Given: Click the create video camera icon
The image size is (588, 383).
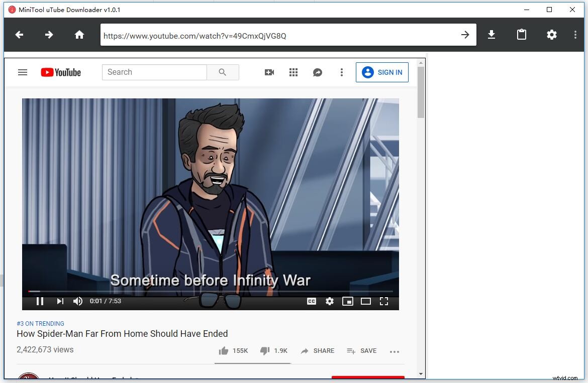Looking at the screenshot, I should [269, 72].
